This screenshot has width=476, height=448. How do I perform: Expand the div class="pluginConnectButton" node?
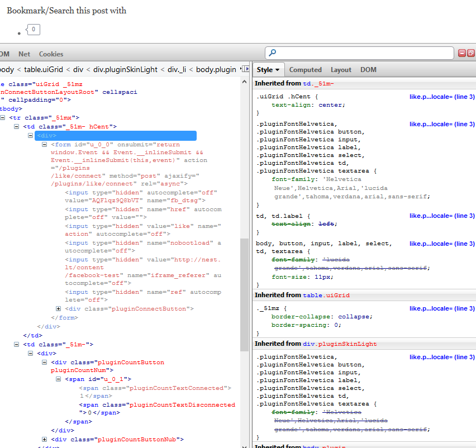(58, 309)
